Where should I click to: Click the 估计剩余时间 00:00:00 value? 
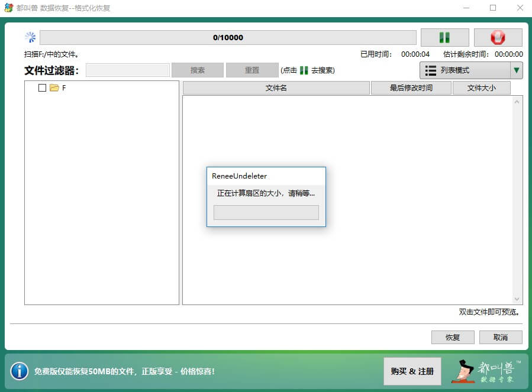pyautogui.click(x=508, y=54)
